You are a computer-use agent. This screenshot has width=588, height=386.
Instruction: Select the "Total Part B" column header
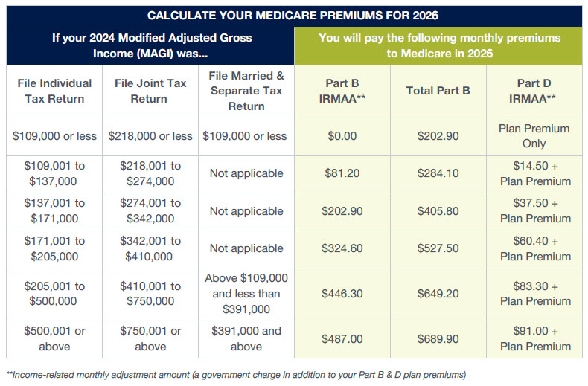[x=438, y=91]
